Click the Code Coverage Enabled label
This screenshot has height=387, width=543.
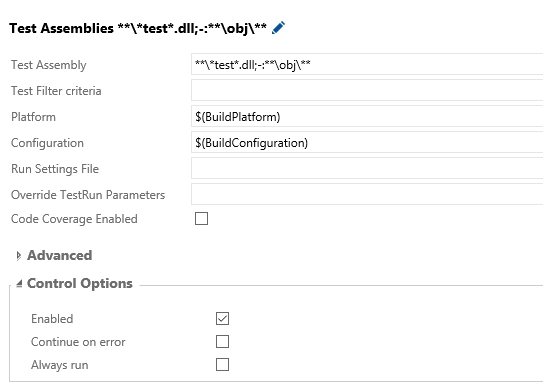click(74, 219)
